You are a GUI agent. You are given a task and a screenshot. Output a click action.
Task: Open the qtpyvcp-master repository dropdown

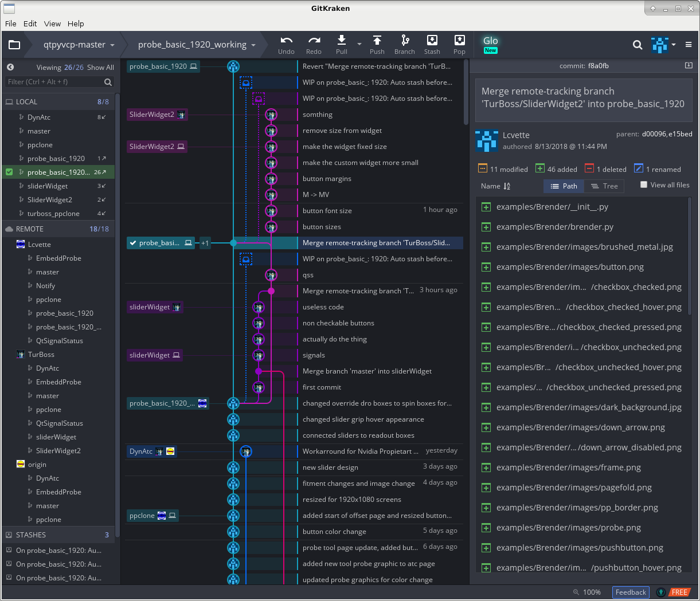(x=79, y=45)
